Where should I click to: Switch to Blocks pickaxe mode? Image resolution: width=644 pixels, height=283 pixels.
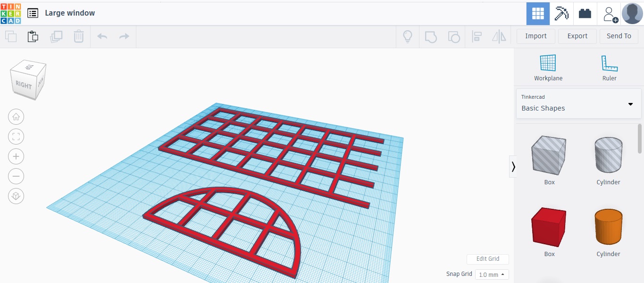(x=561, y=13)
